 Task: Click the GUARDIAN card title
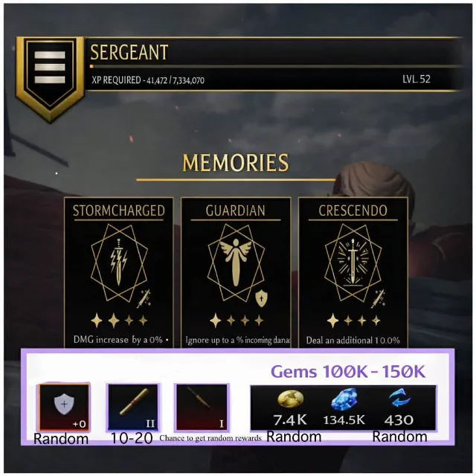click(x=236, y=210)
